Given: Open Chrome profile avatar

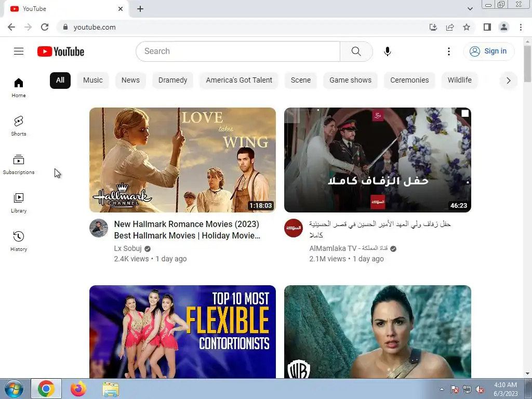Looking at the screenshot, I should (504, 27).
